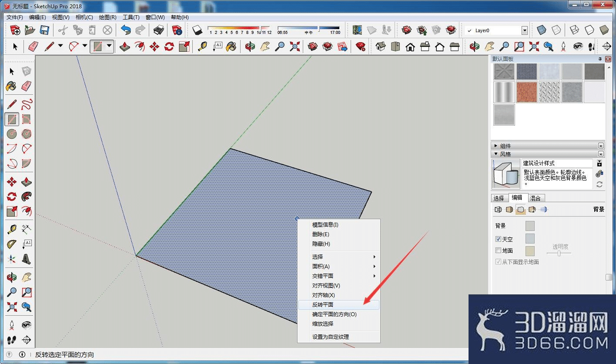The width and height of the screenshot is (616, 364).
Task: Select the Make Component tool
Action: pyautogui.click(x=27, y=71)
